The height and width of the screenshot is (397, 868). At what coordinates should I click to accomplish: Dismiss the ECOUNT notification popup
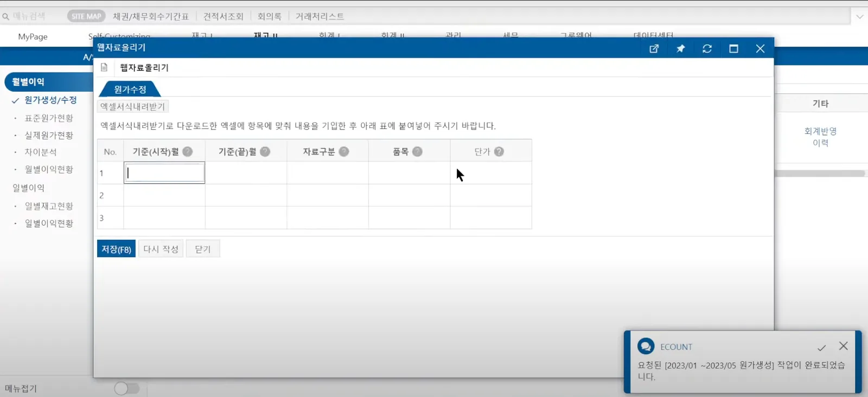(844, 346)
